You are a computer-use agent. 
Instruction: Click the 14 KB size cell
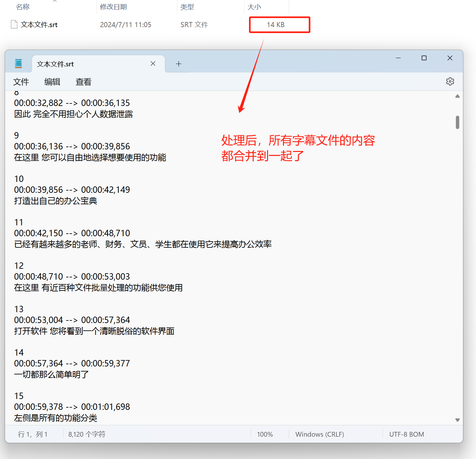pyautogui.click(x=276, y=25)
